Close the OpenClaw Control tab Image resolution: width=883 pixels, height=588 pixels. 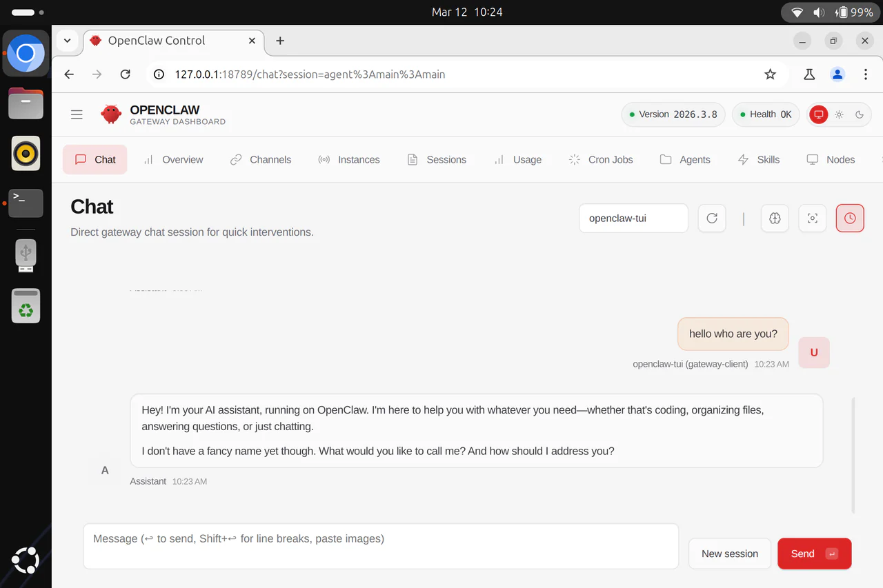click(252, 41)
